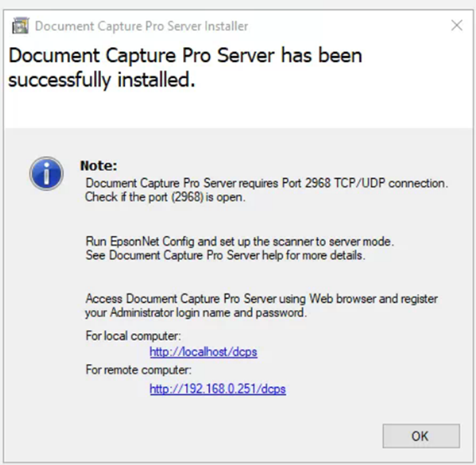Close the installer dialog with the X
This screenshot has width=476, height=465.
tap(457, 25)
